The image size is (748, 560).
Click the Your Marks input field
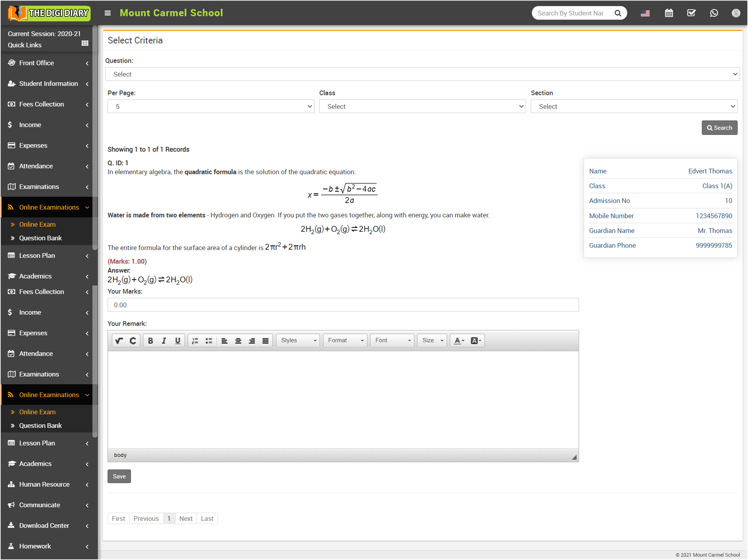(343, 305)
